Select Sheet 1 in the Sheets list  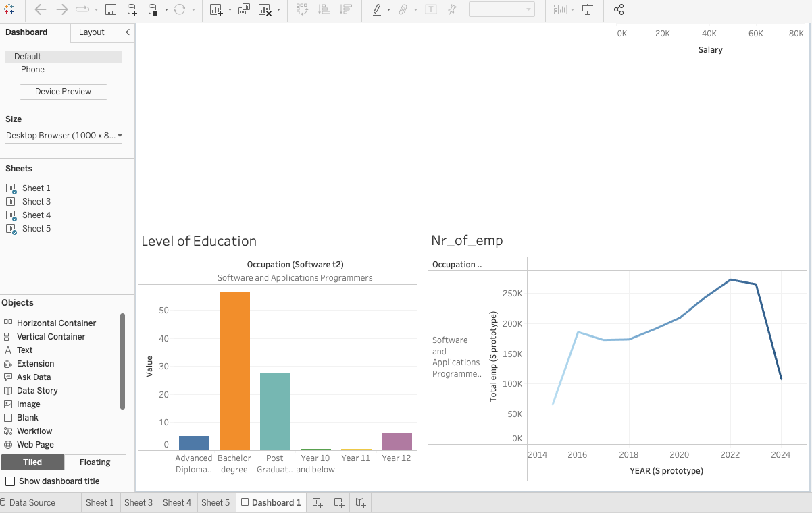36,188
